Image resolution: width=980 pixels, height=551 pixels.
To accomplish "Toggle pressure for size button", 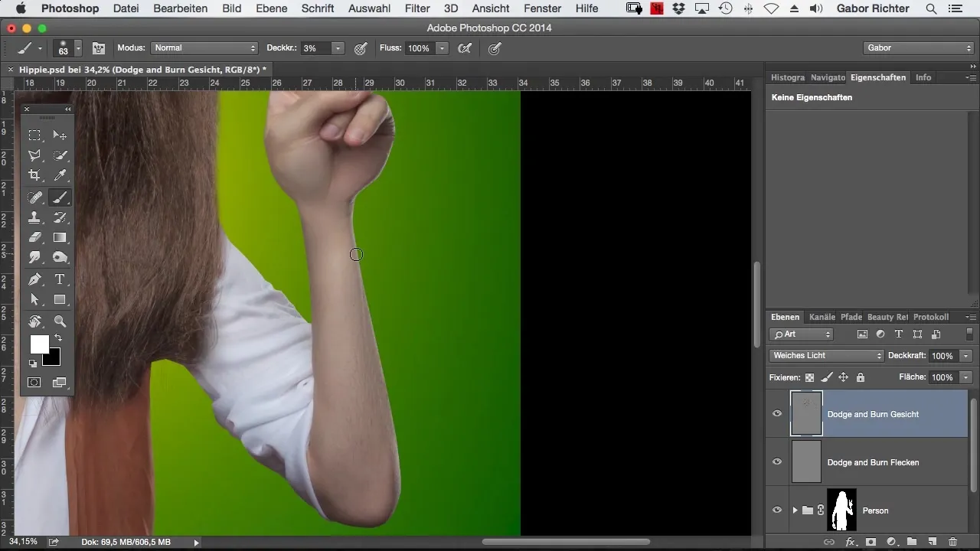I will tap(495, 48).
